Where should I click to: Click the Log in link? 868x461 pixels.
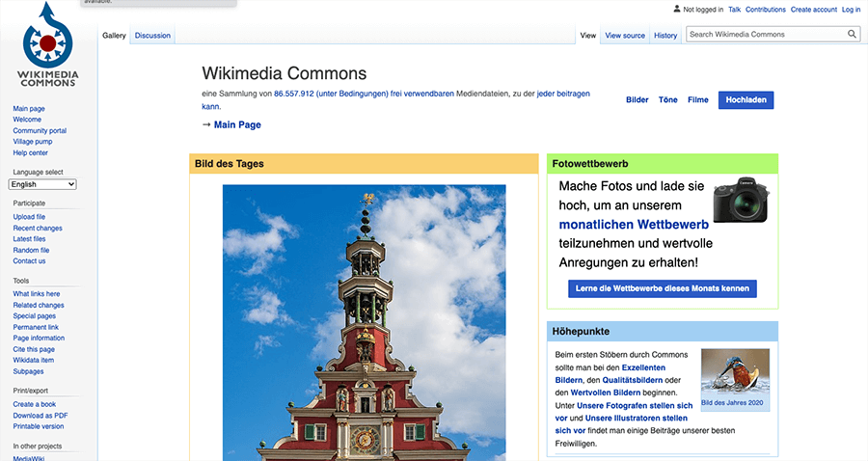[851, 10]
